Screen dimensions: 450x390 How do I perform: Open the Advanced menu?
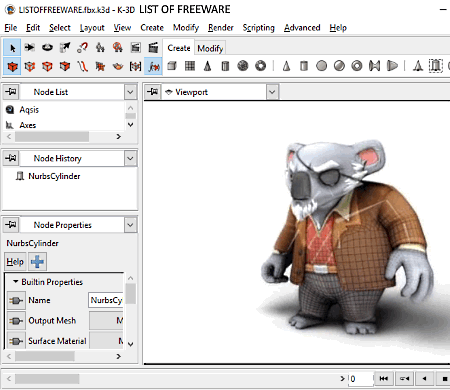point(302,28)
